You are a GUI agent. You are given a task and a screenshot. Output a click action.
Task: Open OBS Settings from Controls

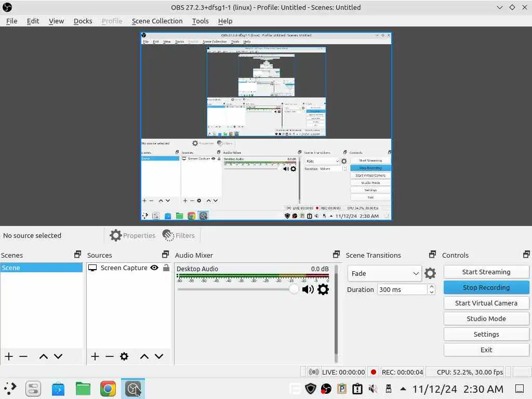[486, 334]
